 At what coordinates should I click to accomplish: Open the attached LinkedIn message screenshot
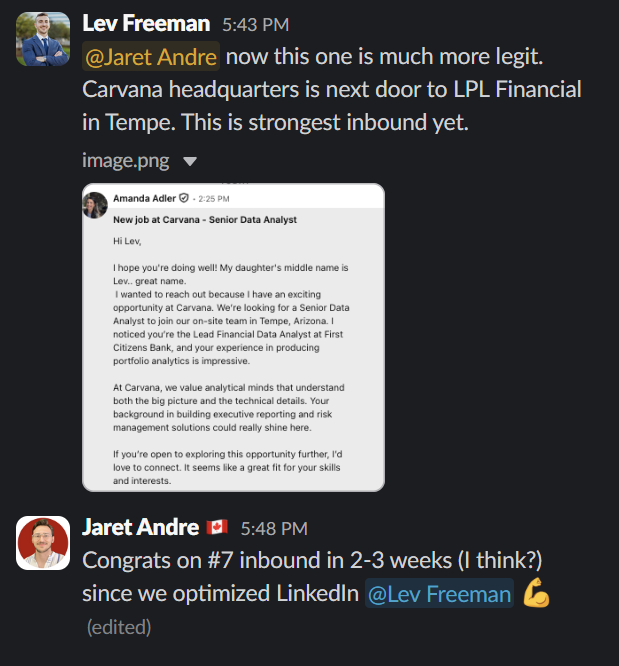233,337
